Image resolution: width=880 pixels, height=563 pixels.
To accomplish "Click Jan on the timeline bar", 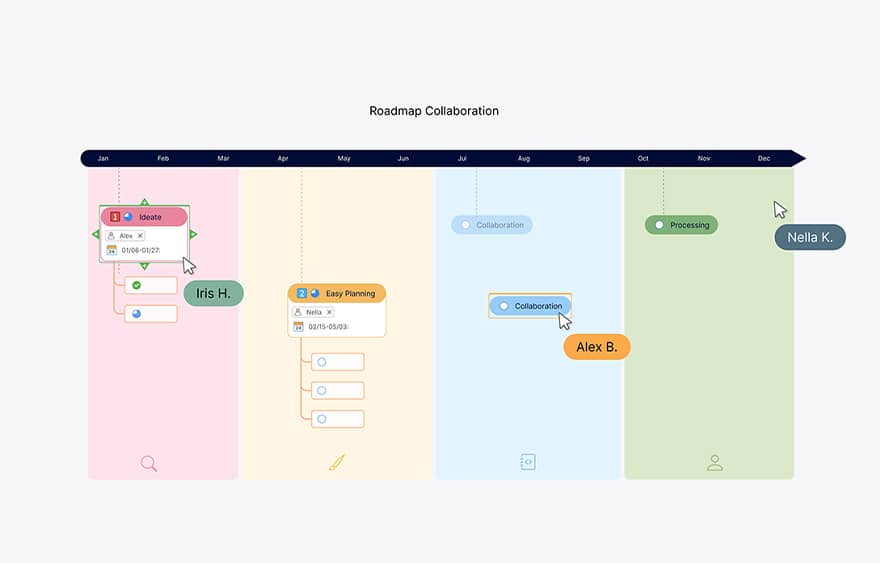I will click(103, 158).
